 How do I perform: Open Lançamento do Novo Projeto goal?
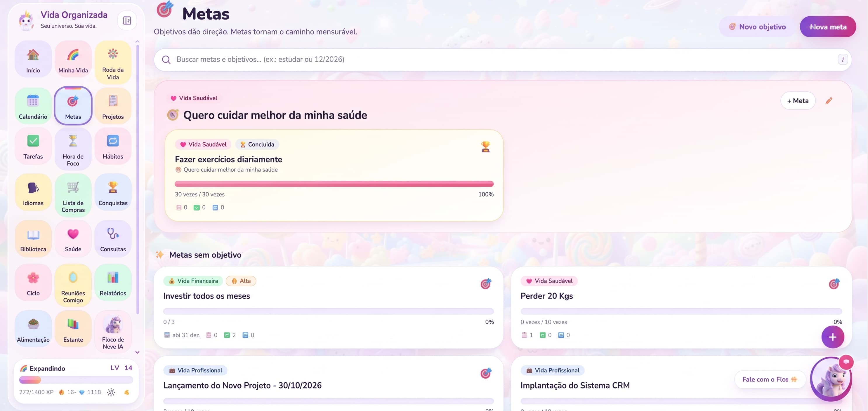click(x=329, y=384)
